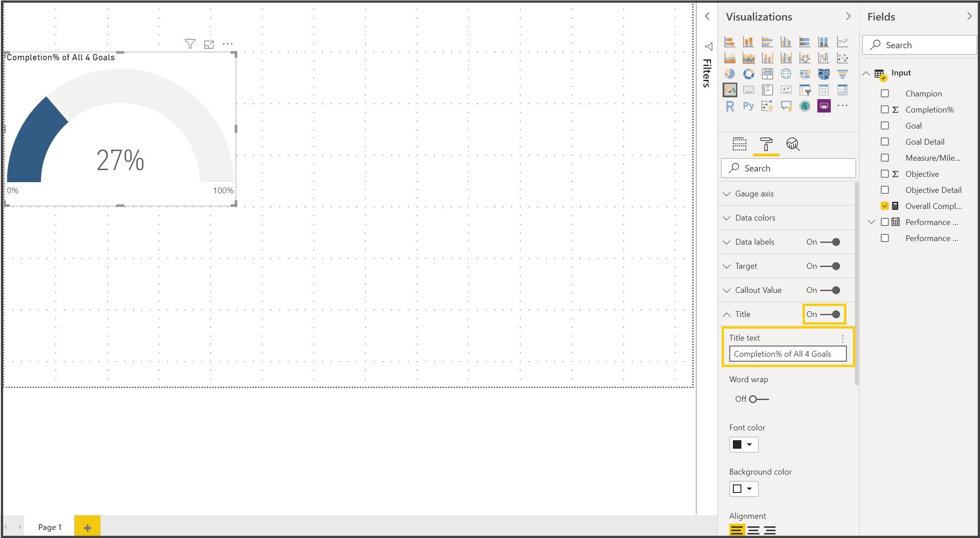
Task: Uncheck the Overall Compl... field
Action: coord(885,206)
